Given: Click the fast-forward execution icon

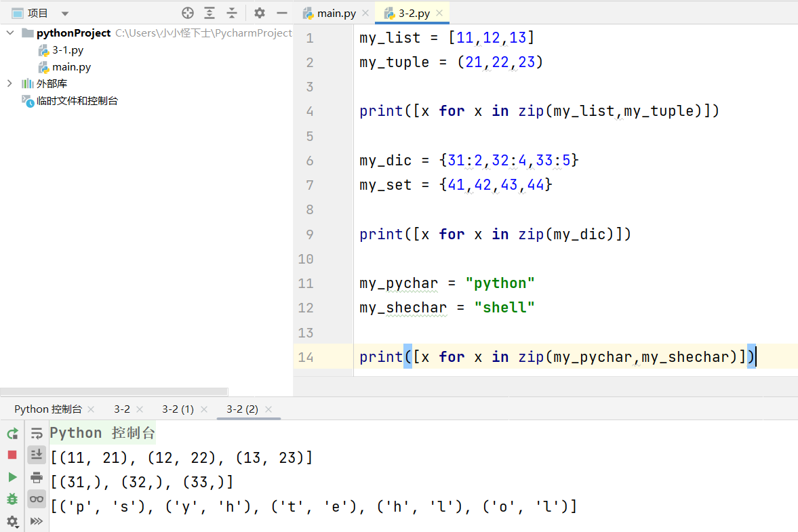Looking at the screenshot, I should [37, 522].
